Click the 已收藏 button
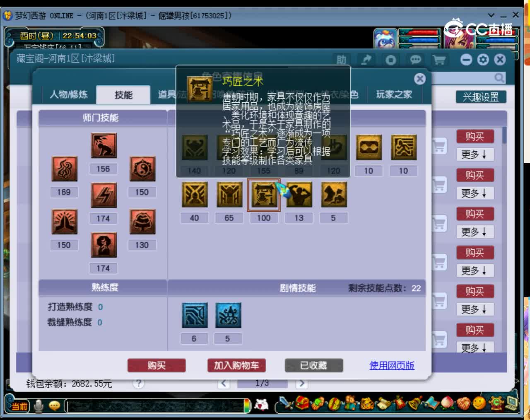This screenshot has height=420, width=530. pos(314,365)
